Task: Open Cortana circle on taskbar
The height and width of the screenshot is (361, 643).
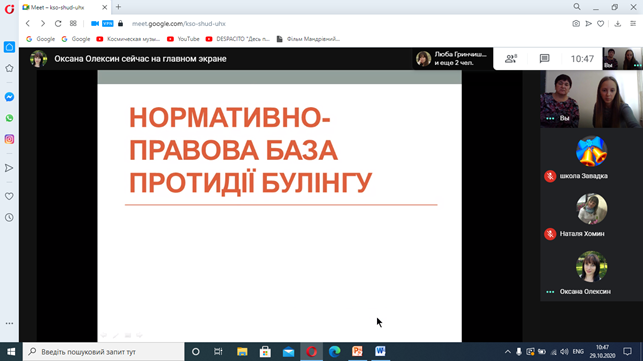Action: click(x=196, y=352)
